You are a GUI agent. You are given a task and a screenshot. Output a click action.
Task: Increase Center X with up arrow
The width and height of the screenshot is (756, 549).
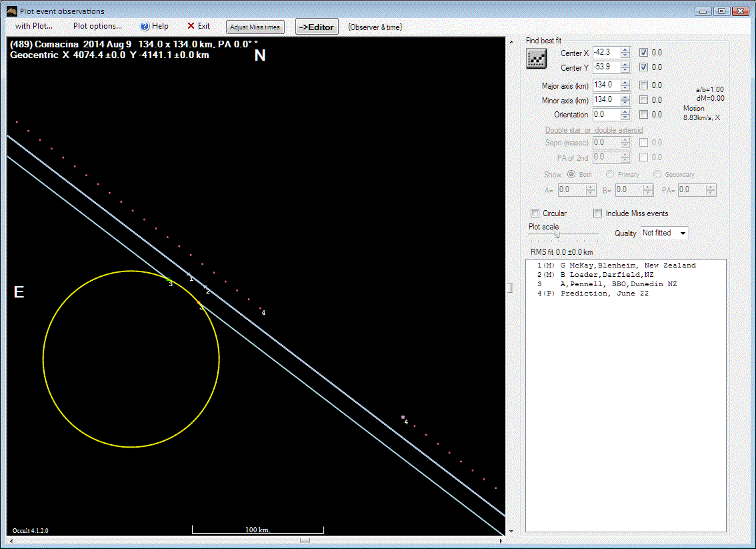tap(625, 49)
